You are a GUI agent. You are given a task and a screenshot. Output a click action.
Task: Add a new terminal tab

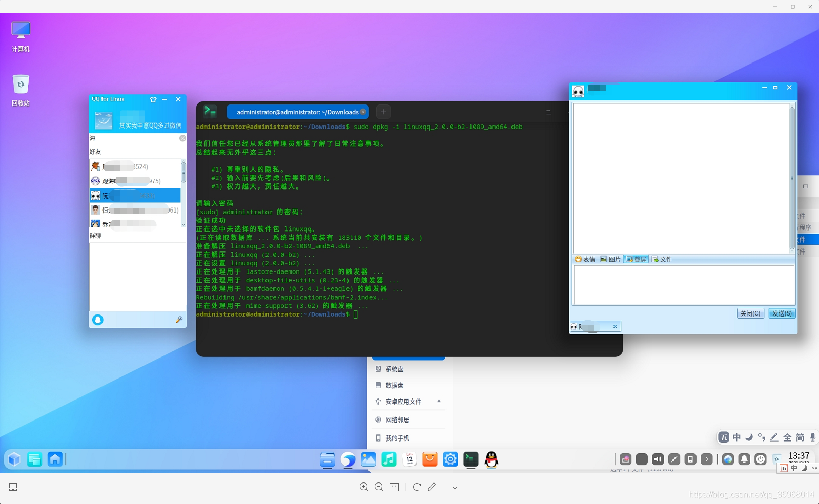click(x=383, y=112)
